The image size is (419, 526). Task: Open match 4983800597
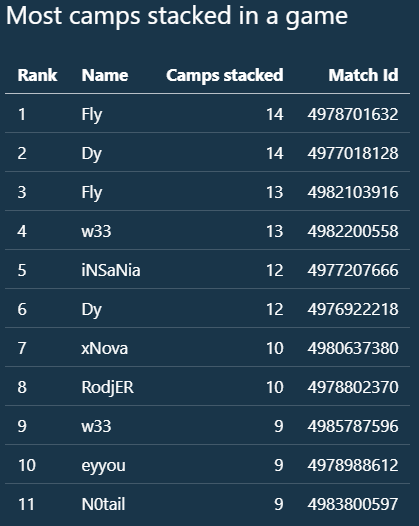coord(353,504)
